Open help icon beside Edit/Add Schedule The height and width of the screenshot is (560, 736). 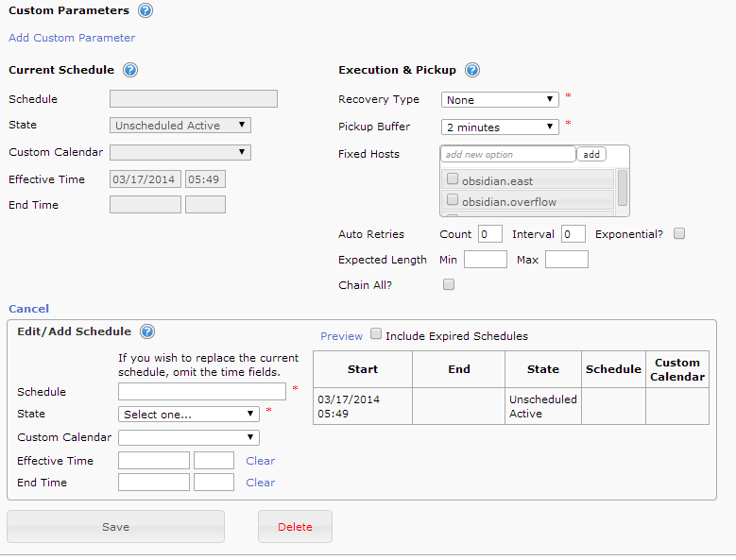[147, 331]
